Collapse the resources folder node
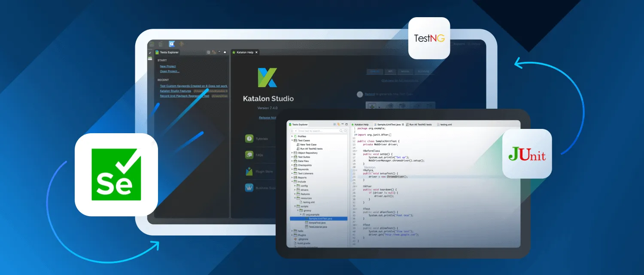 coord(295,198)
